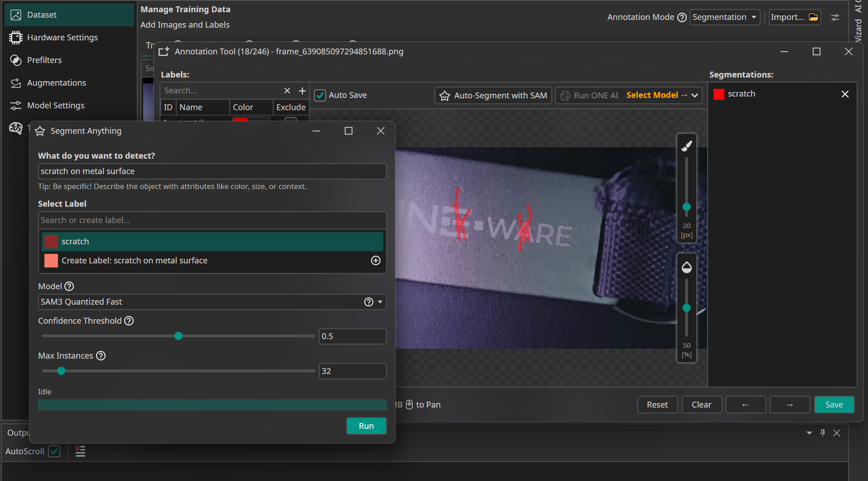Open Hardware Settings in the sidebar
The height and width of the screenshot is (481, 868).
[63, 37]
